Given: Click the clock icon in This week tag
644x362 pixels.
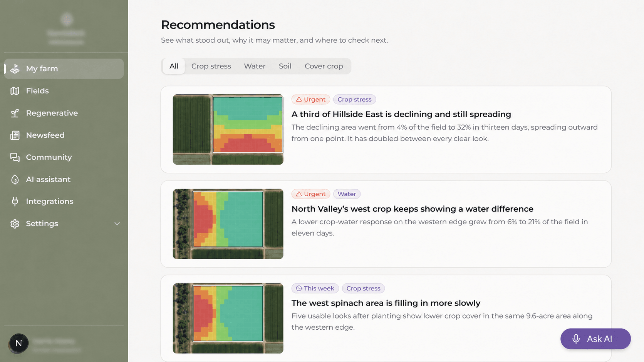Looking at the screenshot, I should (x=299, y=289).
